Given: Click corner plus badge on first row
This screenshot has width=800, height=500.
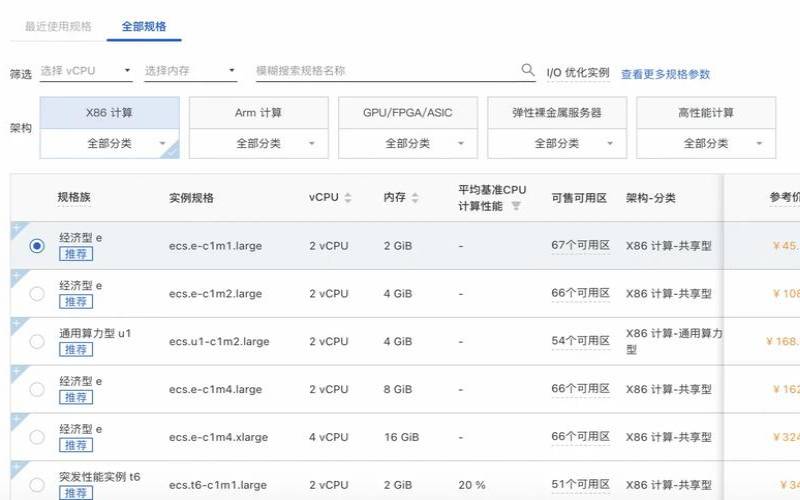Looking at the screenshot, I should 16,229.
